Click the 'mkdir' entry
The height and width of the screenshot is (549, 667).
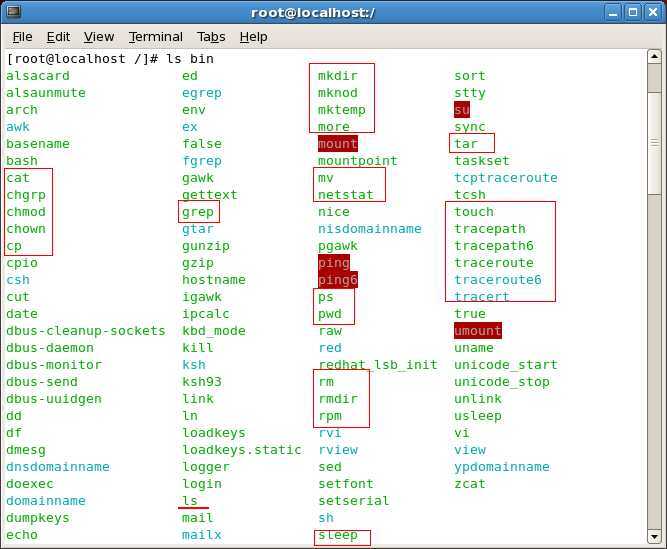[x=338, y=76]
